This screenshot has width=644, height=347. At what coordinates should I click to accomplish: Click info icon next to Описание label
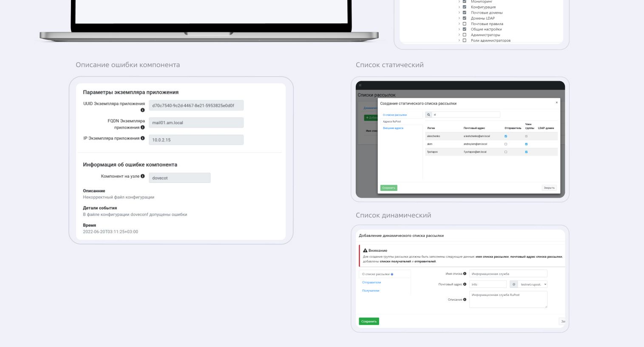point(465,299)
